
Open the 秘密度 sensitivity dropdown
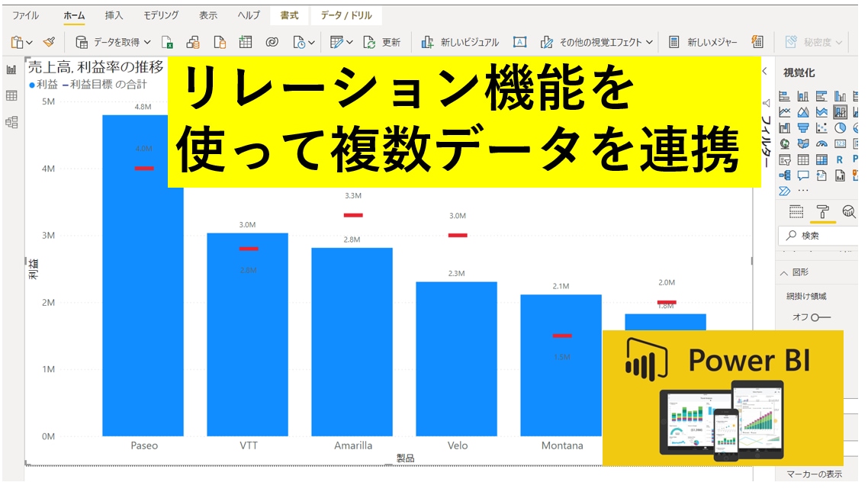click(x=814, y=42)
